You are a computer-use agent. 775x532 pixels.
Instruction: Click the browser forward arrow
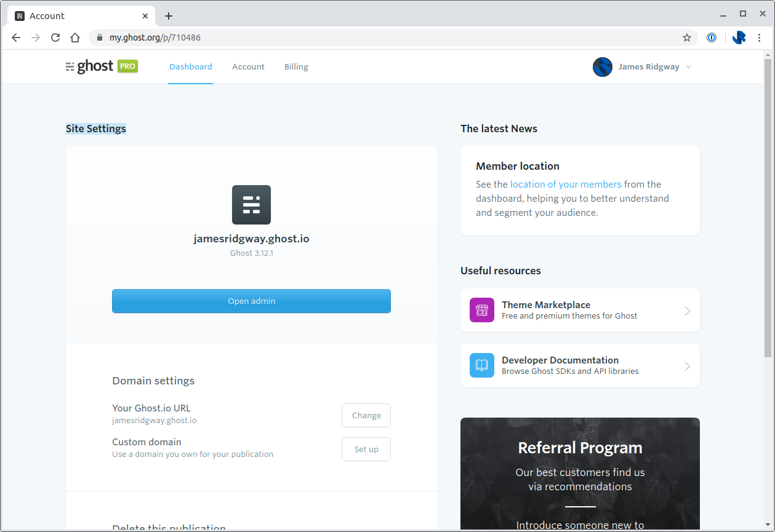click(x=36, y=38)
